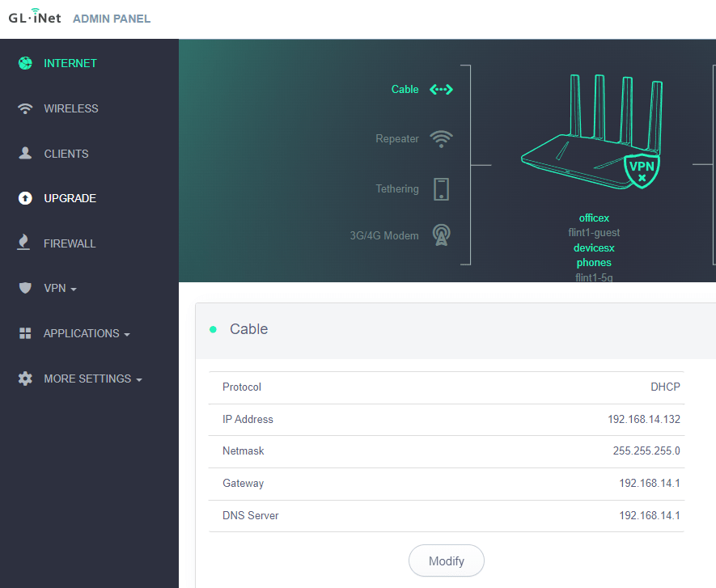Click the upload arrow icon beside Upgrade
Screen dimensions: 716x588
click(x=25, y=198)
